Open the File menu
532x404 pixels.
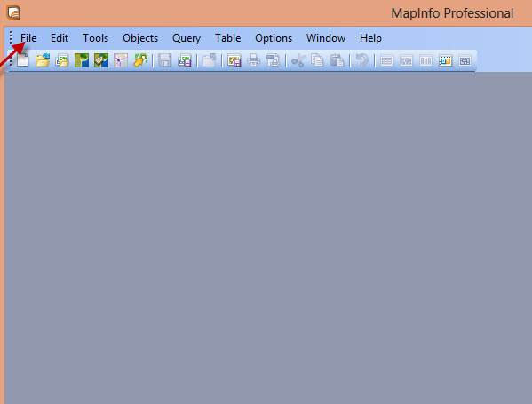point(28,38)
